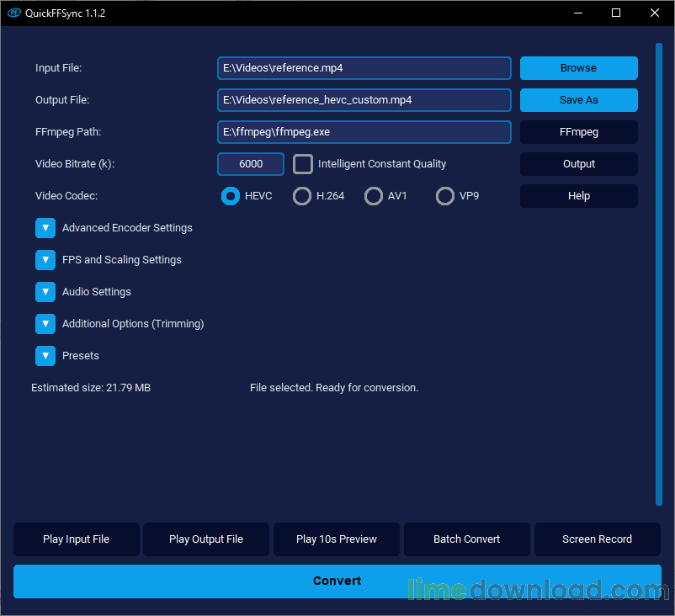Image resolution: width=675 pixels, height=616 pixels.
Task: Click the Estimated size: 21.79 MB text
Action: click(91, 388)
